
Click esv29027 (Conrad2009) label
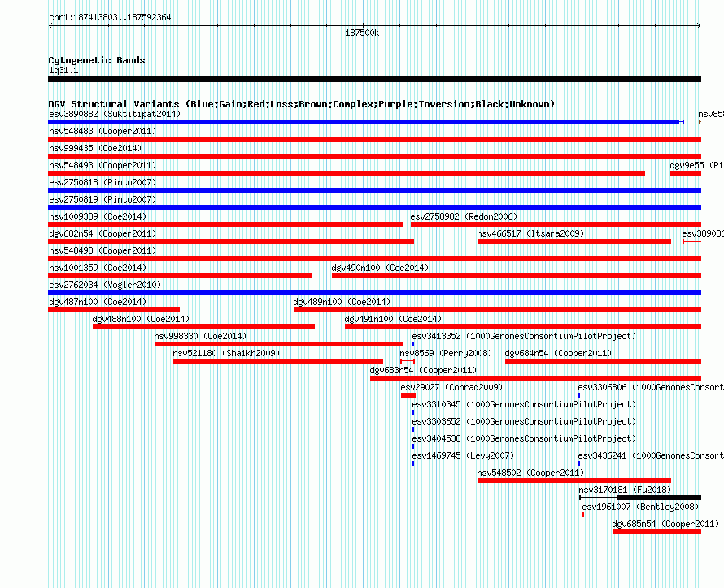pos(451,387)
